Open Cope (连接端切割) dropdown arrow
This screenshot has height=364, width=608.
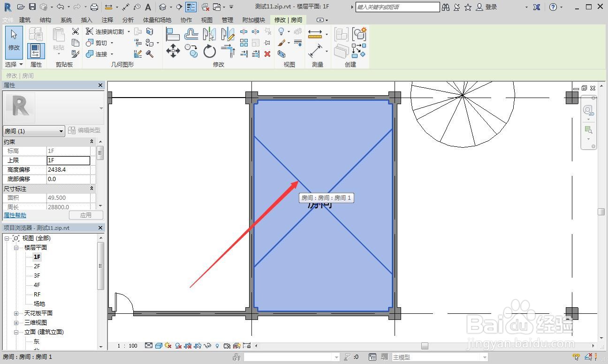pyautogui.click(x=129, y=31)
